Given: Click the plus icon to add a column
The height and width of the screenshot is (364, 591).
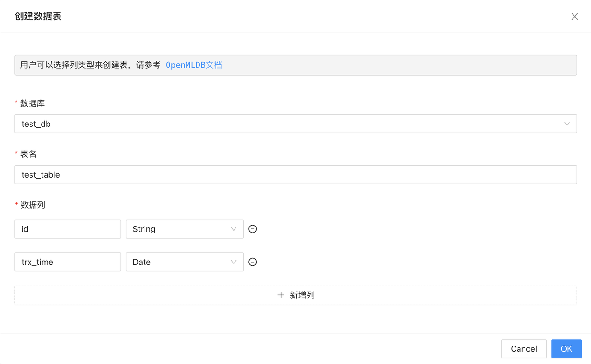Looking at the screenshot, I should 281,295.
